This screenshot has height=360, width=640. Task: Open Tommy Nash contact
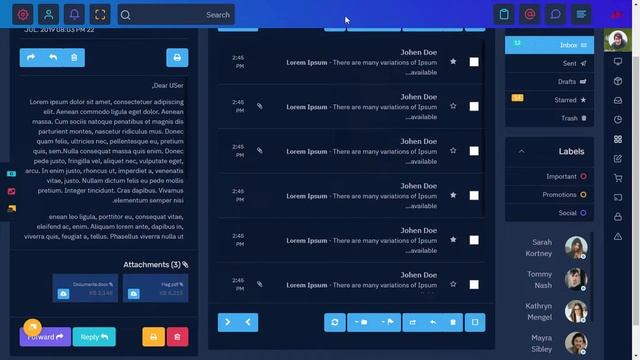[557, 280]
